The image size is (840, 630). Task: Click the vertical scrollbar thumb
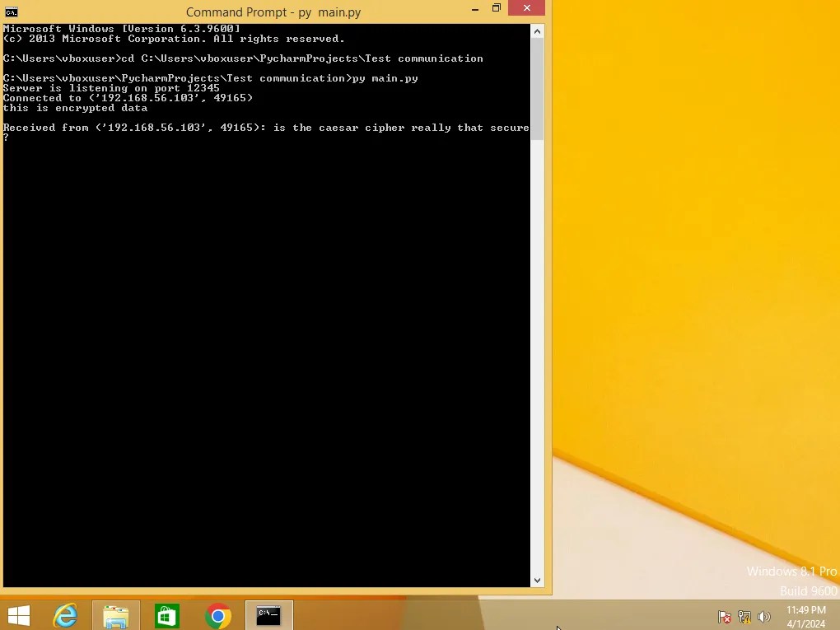[537, 89]
